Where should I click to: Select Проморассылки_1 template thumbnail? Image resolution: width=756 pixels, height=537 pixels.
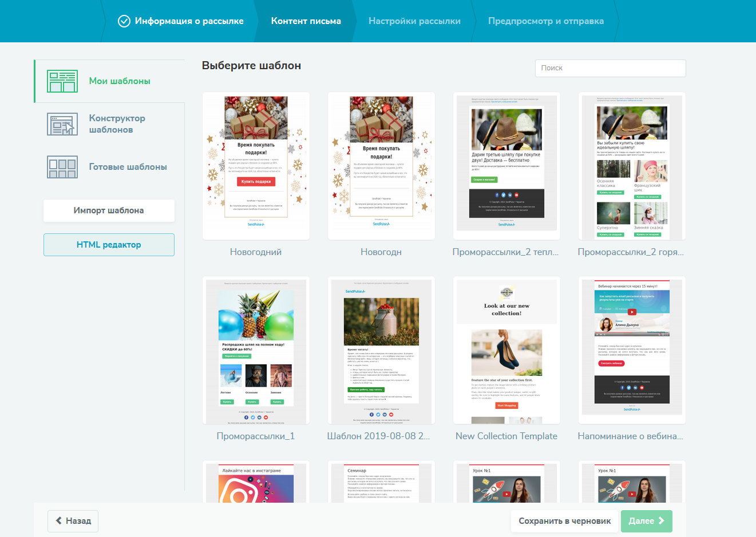(x=256, y=350)
